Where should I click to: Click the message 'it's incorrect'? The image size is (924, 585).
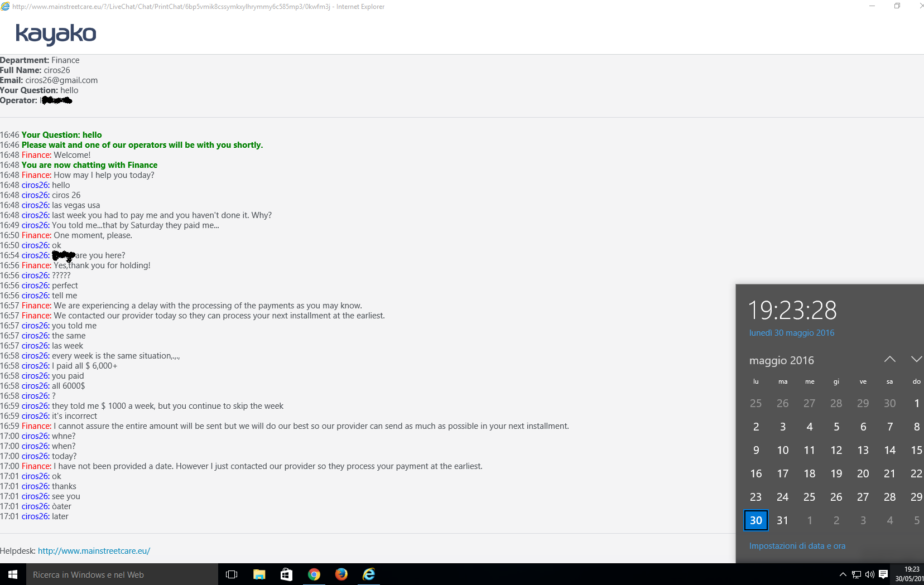pyautogui.click(x=74, y=416)
